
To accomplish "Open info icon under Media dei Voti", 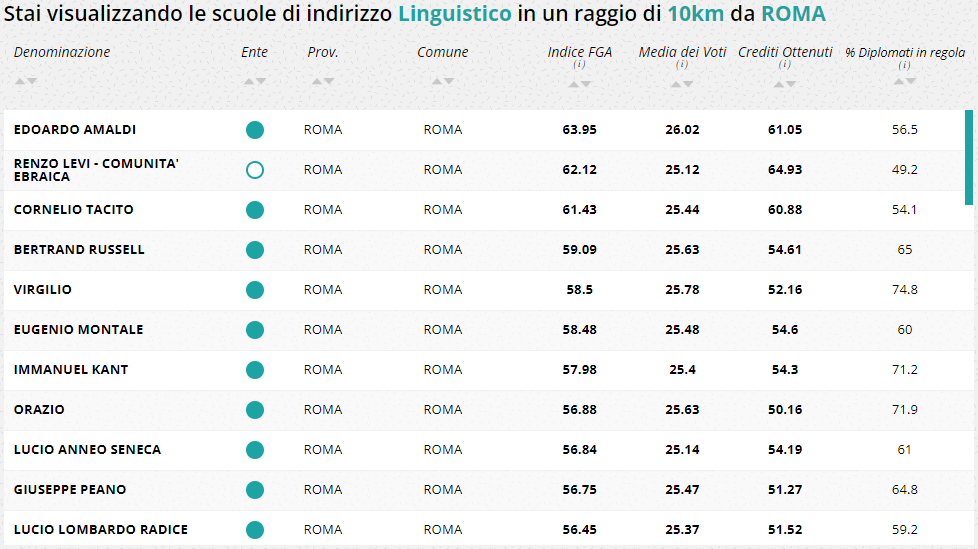I will (682, 65).
